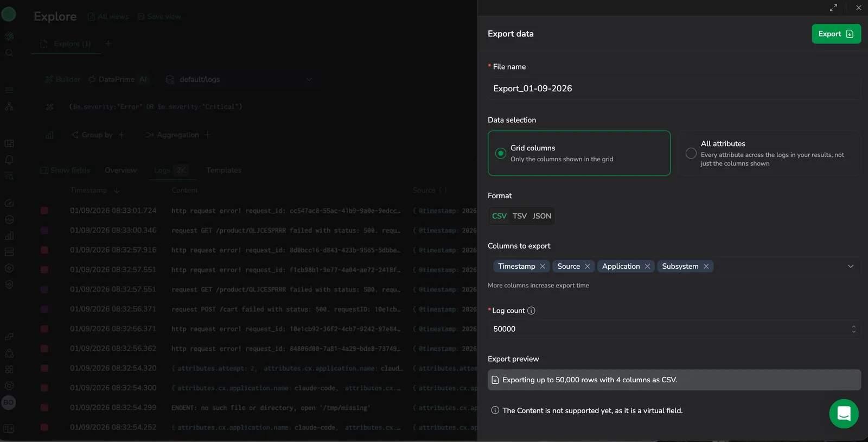Open the hamburger menu icon in sidebar
Viewport: 868px width, 442px height.
point(9,90)
